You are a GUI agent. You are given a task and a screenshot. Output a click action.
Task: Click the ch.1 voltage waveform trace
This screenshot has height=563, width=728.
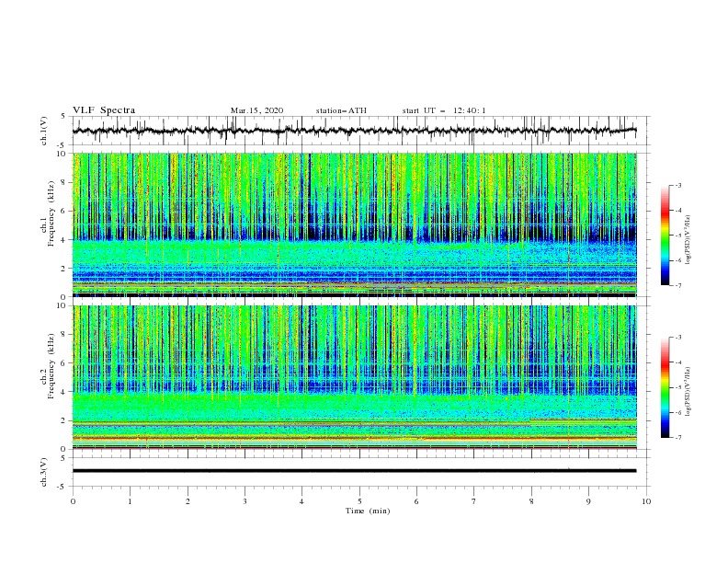(354, 131)
